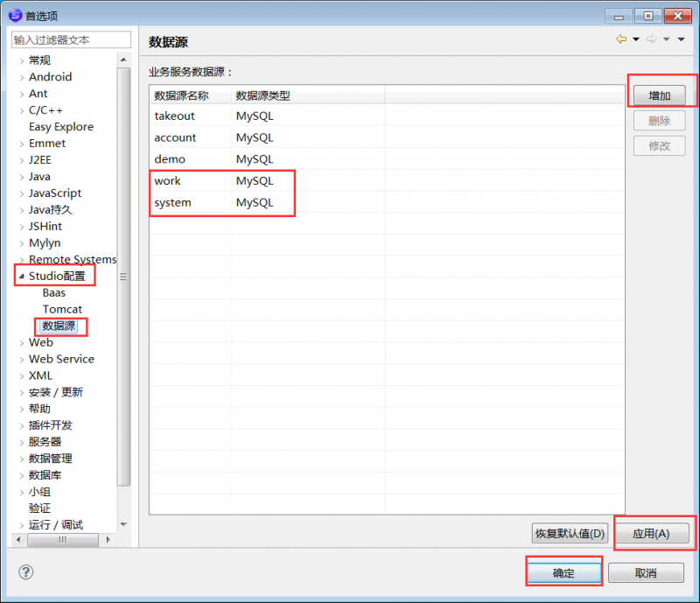Select the takeout data source row
Screen dimensions: 700x603
(387, 116)
